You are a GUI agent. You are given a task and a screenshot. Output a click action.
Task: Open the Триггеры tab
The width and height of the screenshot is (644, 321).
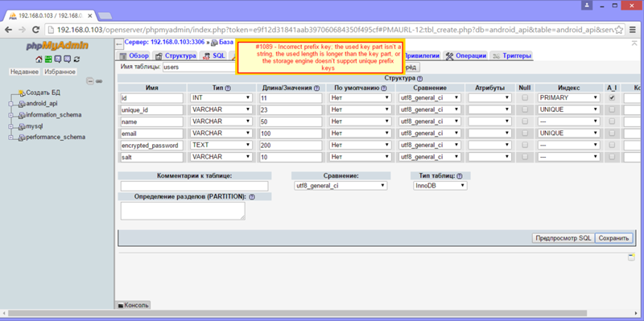click(512, 56)
